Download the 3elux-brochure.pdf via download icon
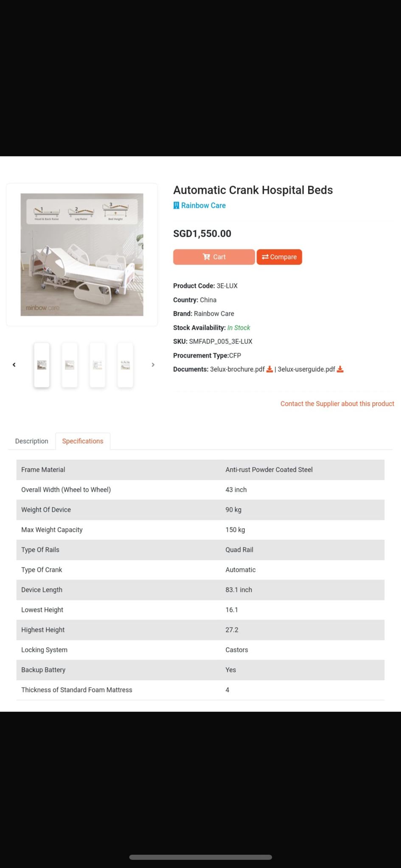This screenshot has width=401, height=868. click(269, 369)
